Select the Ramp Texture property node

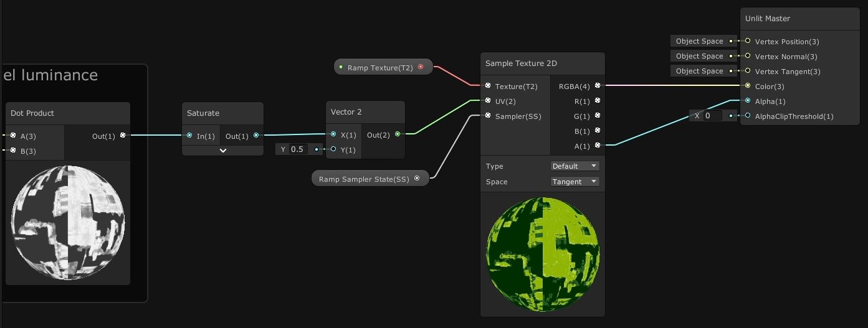[379, 67]
